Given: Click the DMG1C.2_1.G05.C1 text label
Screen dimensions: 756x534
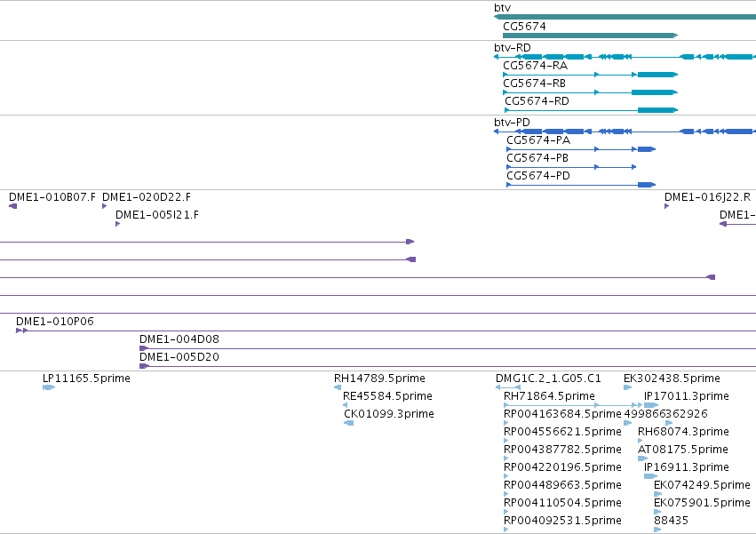Looking at the screenshot, I should pyautogui.click(x=548, y=379).
